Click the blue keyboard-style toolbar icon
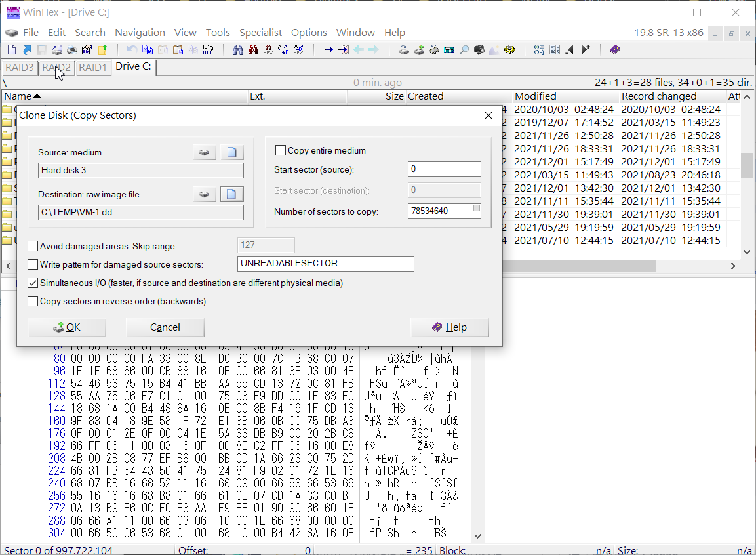This screenshot has height=555, width=756. [449, 50]
